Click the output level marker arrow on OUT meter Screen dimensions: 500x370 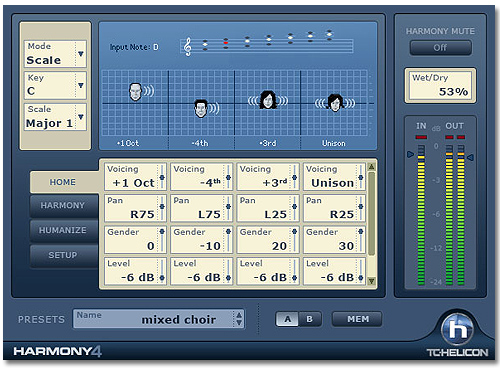tap(470, 157)
